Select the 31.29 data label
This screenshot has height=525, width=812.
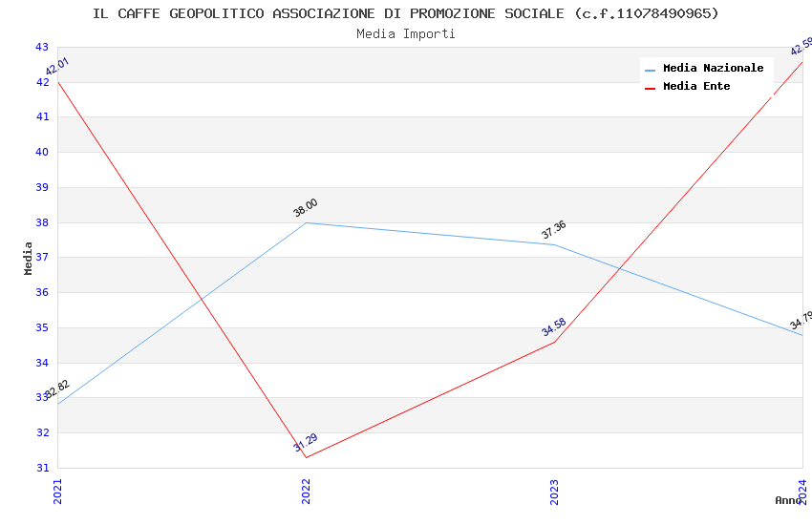pyautogui.click(x=306, y=443)
